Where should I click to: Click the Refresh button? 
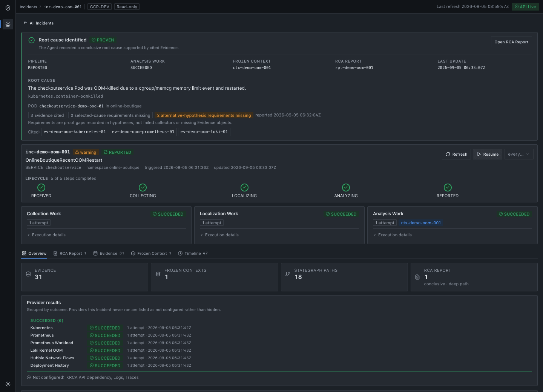point(456,154)
